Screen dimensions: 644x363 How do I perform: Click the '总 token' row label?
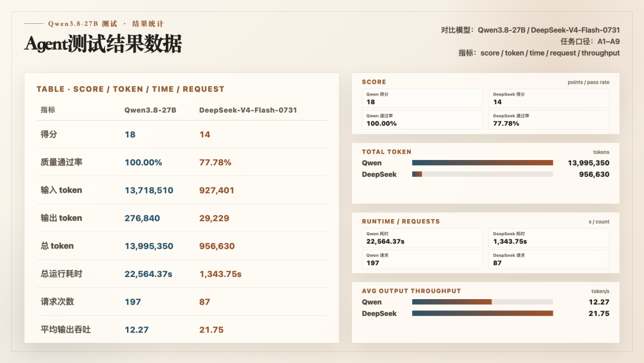pos(57,246)
